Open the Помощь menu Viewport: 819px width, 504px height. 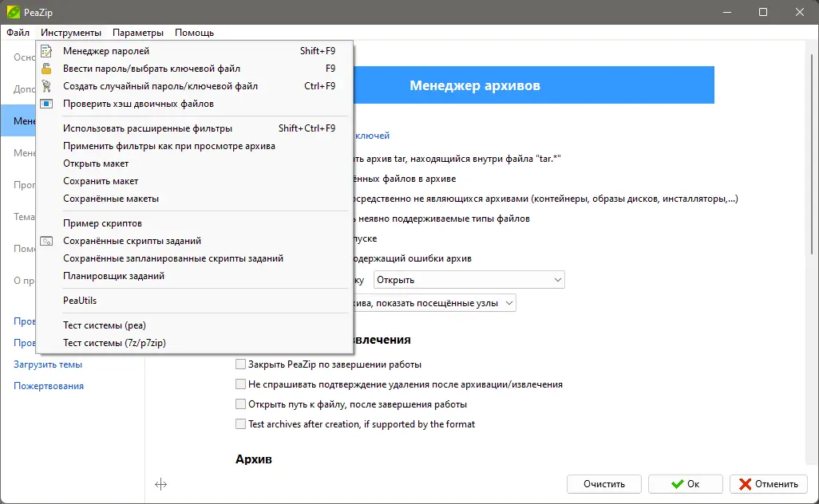194,33
